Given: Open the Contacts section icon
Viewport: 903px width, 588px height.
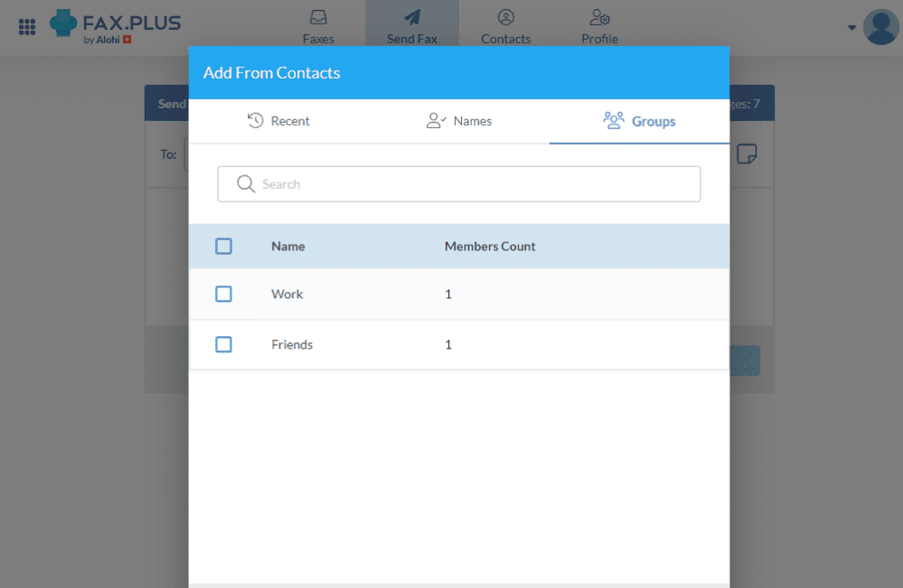Looking at the screenshot, I should [505, 16].
